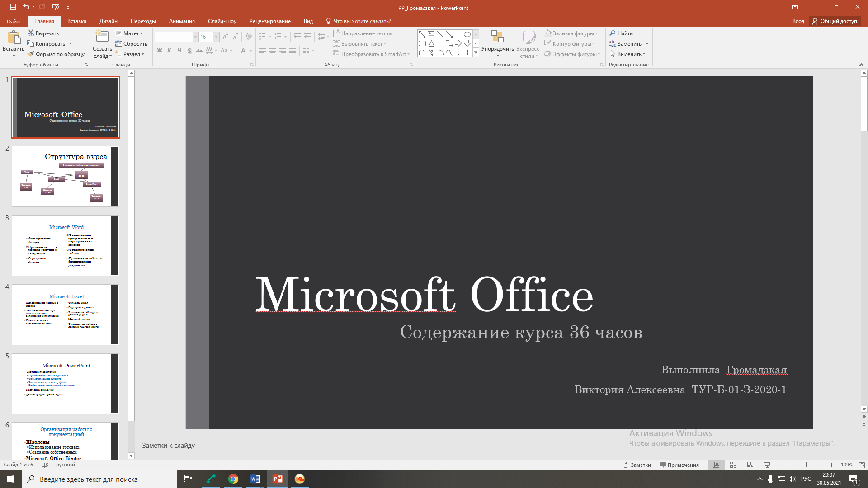Reset slide layout with Сбросить

pyautogui.click(x=131, y=43)
